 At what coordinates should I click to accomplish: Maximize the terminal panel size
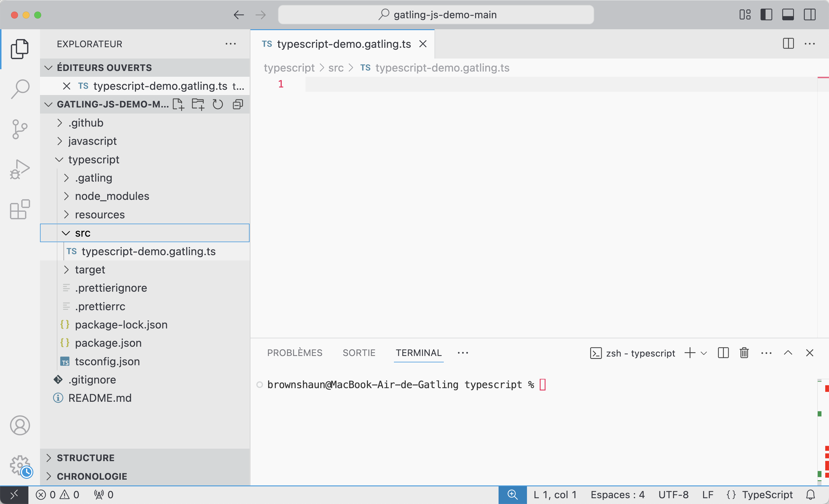point(788,353)
